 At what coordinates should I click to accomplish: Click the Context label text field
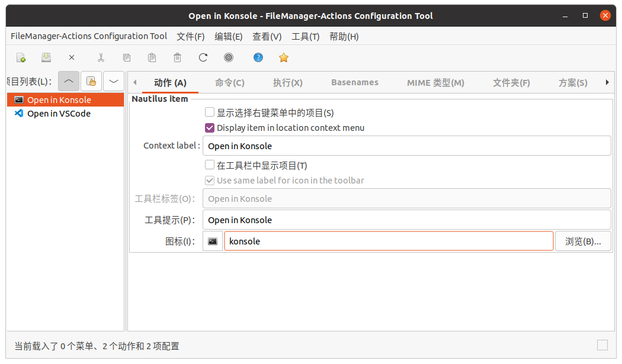tap(406, 146)
